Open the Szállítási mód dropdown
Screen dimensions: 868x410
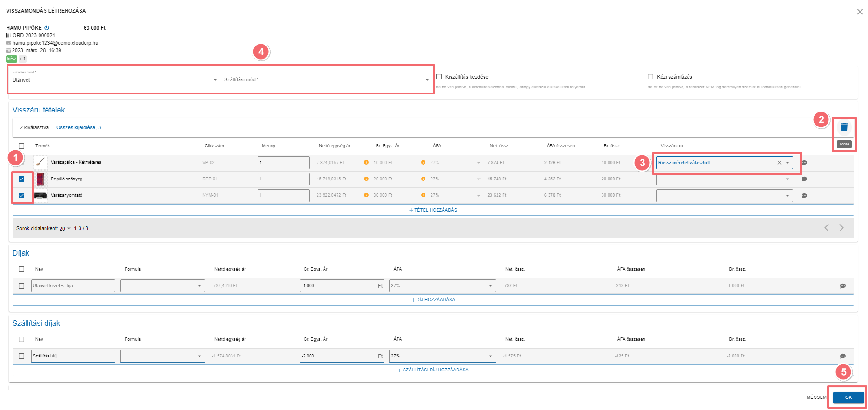click(x=326, y=80)
